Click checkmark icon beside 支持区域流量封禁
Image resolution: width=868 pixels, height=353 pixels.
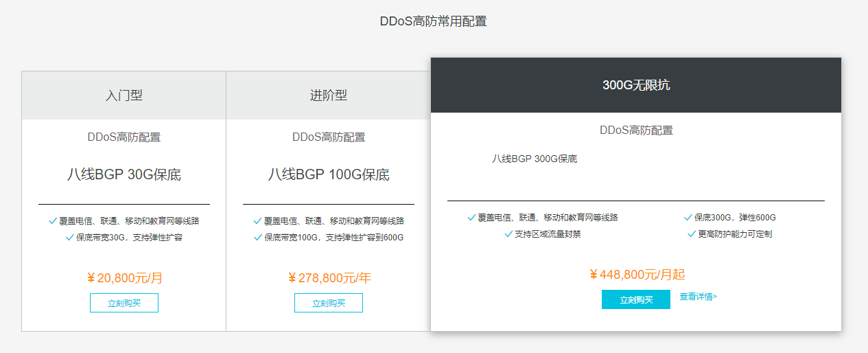(508, 234)
